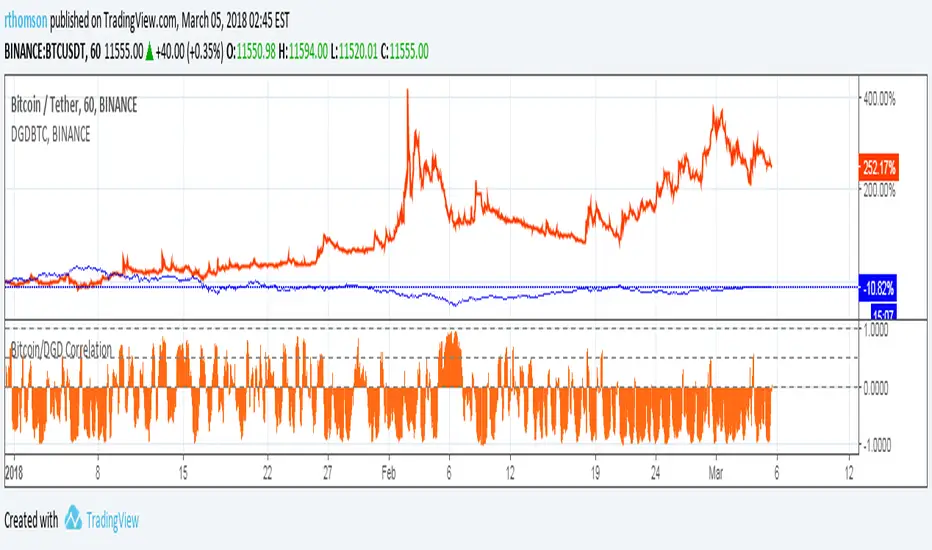932x550 pixels.
Task: Click the 200.00% axis value
Action: (x=879, y=190)
